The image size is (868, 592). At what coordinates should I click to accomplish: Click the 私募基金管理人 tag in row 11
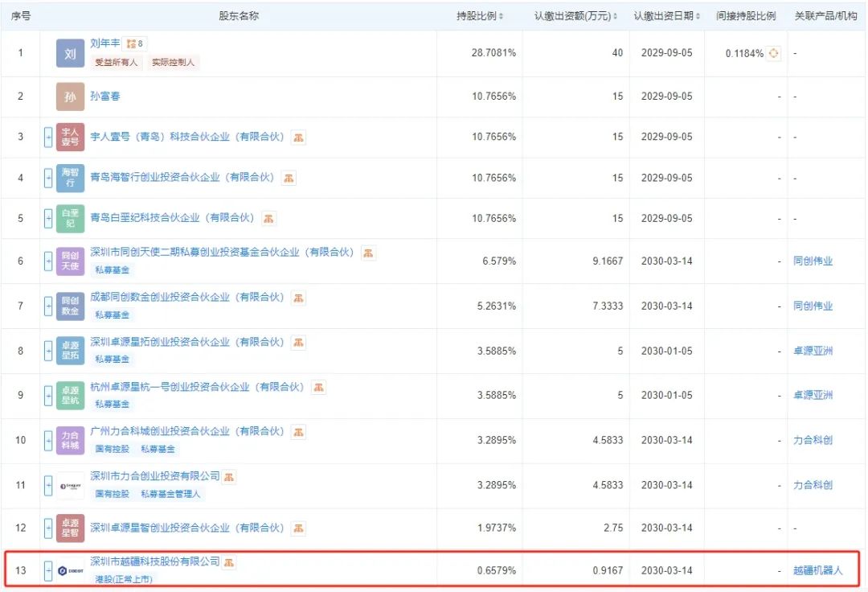pos(170,494)
